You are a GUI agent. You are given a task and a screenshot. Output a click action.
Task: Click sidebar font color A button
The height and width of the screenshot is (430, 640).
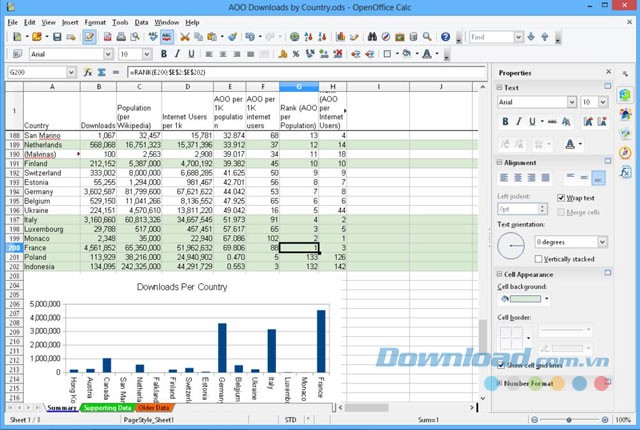tap(570, 144)
